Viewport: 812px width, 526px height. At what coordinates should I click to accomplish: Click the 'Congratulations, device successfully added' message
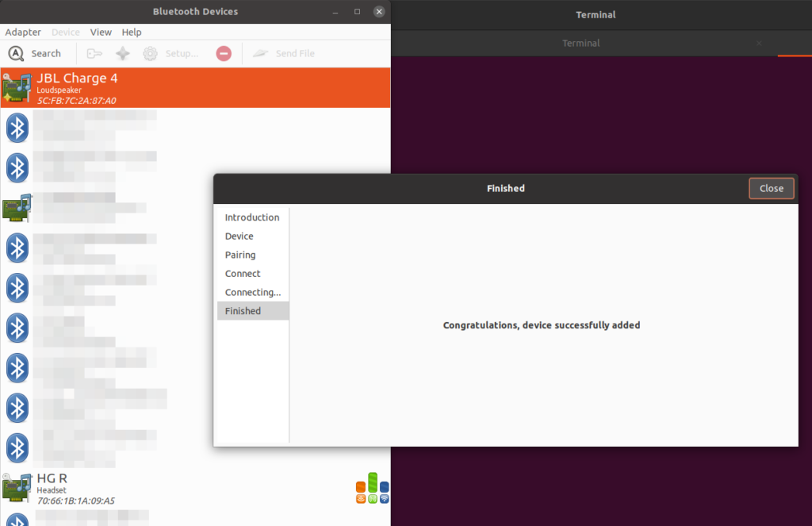(542, 325)
